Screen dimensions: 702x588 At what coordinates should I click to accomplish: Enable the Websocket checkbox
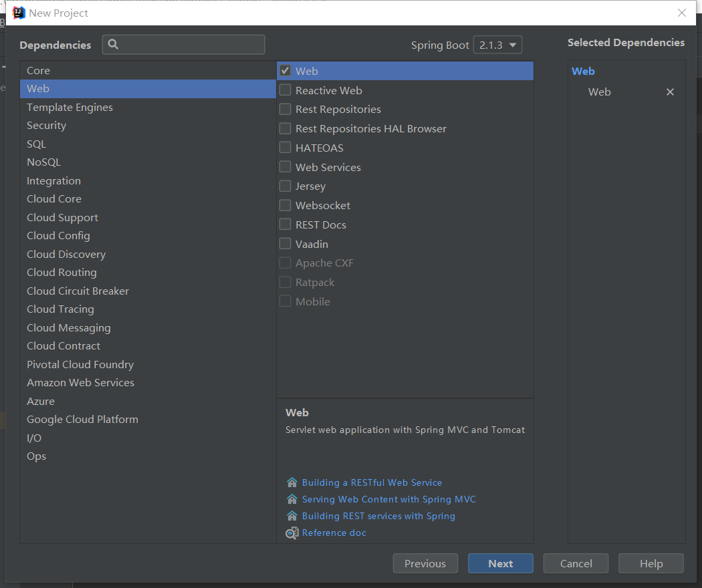coord(285,205)
